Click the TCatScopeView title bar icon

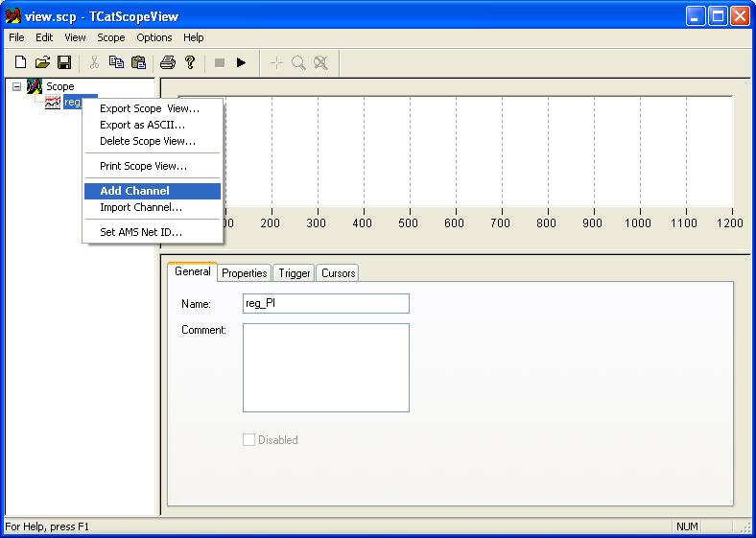tap(13, 16)
